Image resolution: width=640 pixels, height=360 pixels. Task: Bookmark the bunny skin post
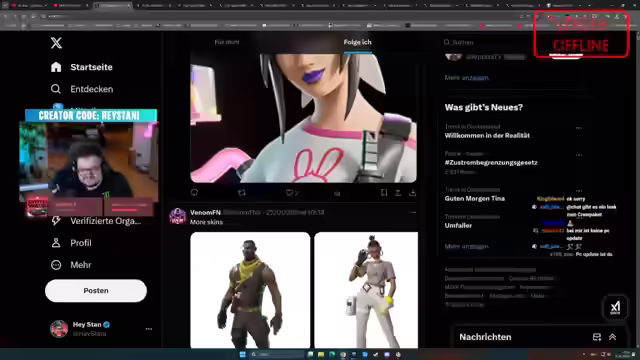point(384,193)
